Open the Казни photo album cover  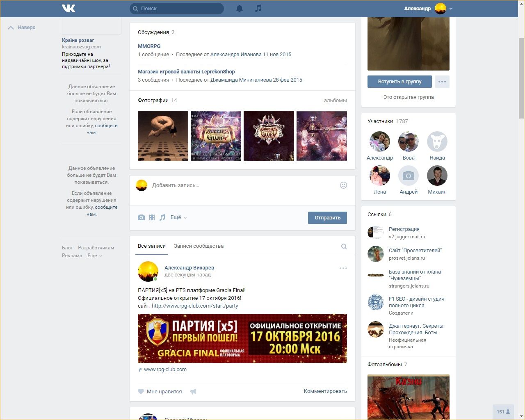point(409,397)
